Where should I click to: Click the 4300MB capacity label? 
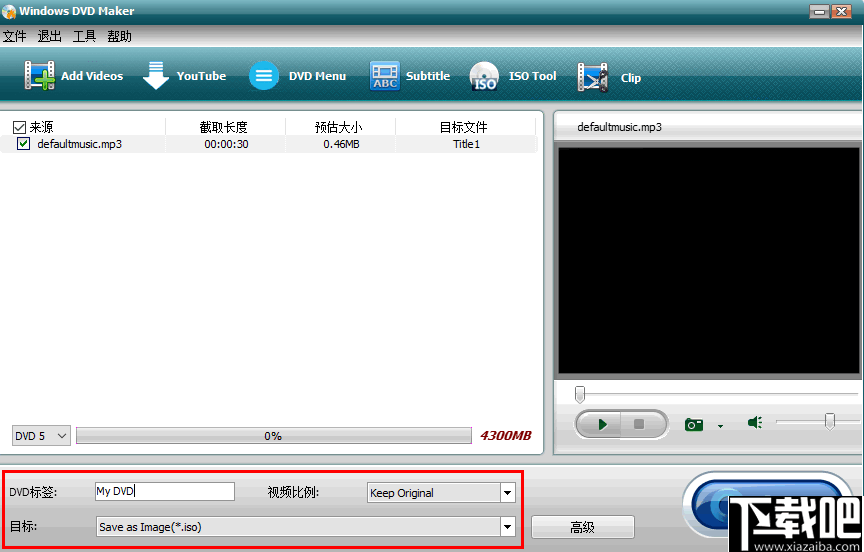point(505,436)
